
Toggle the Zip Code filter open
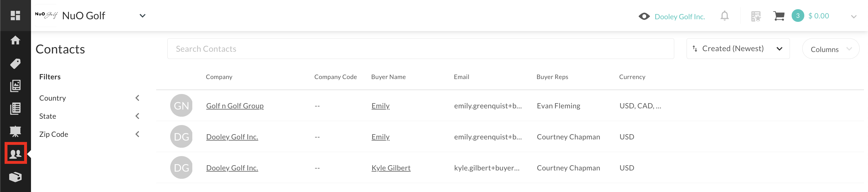click(x=138, y=134)
